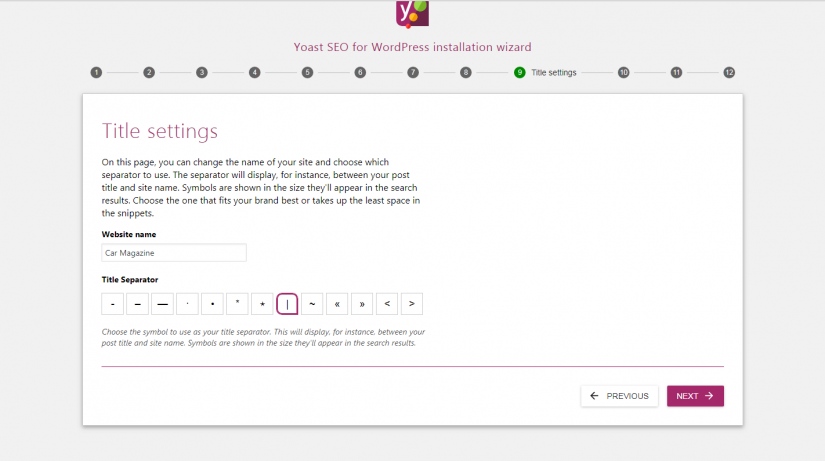The height and width of the screenshot is (461, 825).
Task: Jump to wizard step 10
Action: [x=623, y=73]
